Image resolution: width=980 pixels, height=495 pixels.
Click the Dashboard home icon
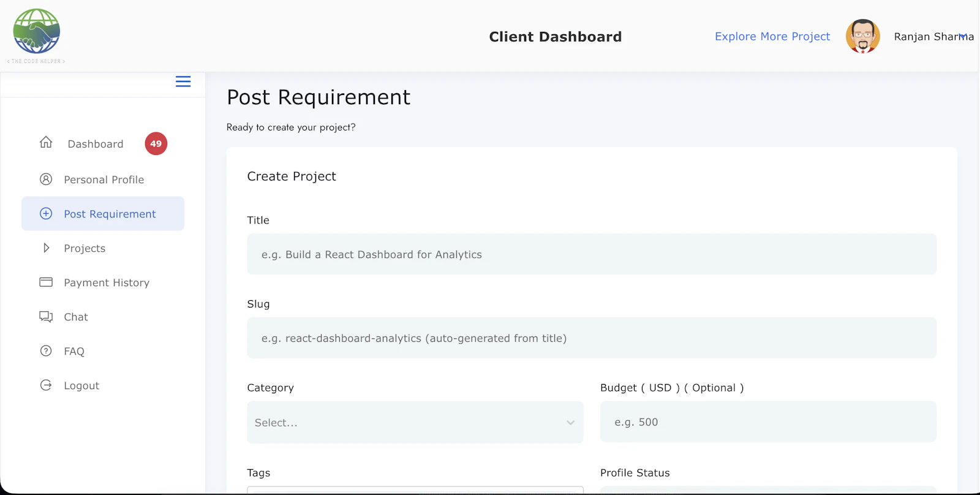(x=46, y=143)
